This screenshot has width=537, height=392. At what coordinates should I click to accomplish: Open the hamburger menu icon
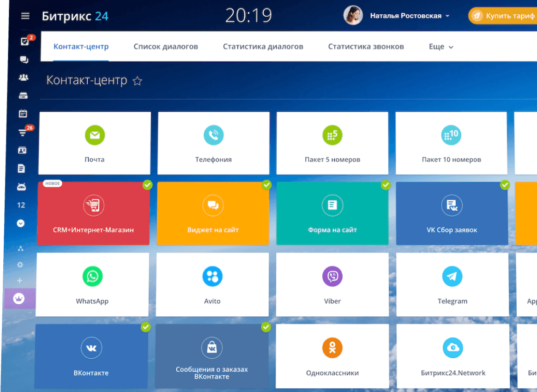point(25,16)
